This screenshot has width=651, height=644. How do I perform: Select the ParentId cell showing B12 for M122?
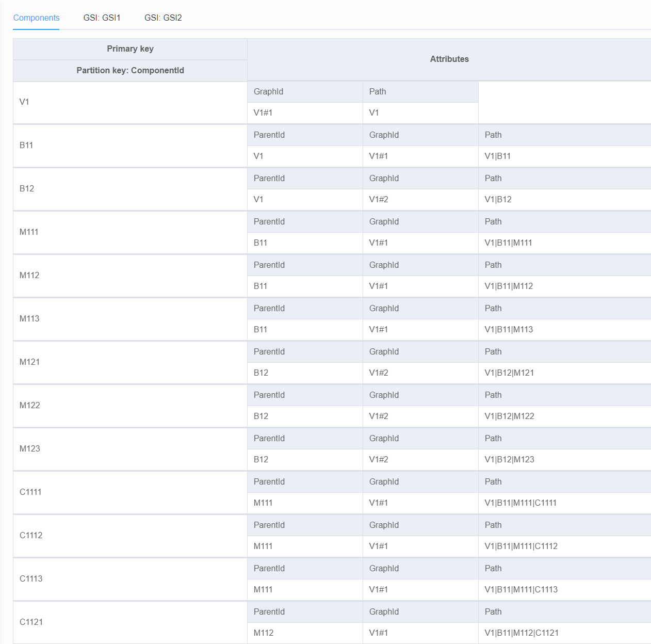[261, 416]
